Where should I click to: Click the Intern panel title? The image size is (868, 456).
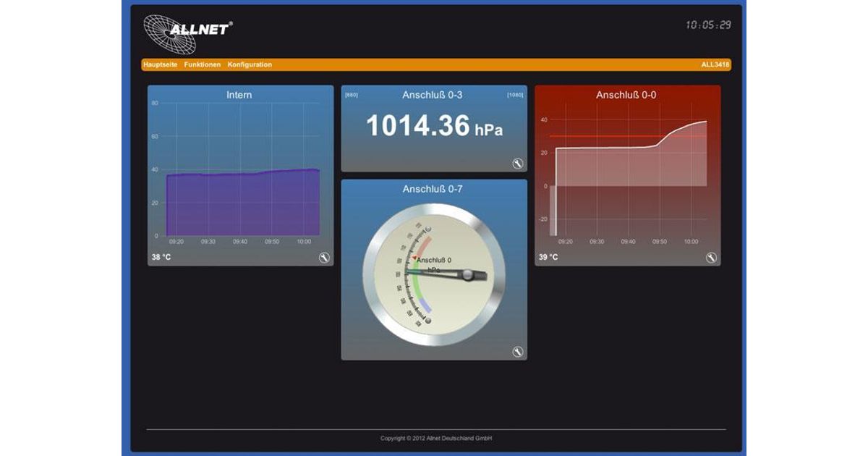(x=239, y=95)
